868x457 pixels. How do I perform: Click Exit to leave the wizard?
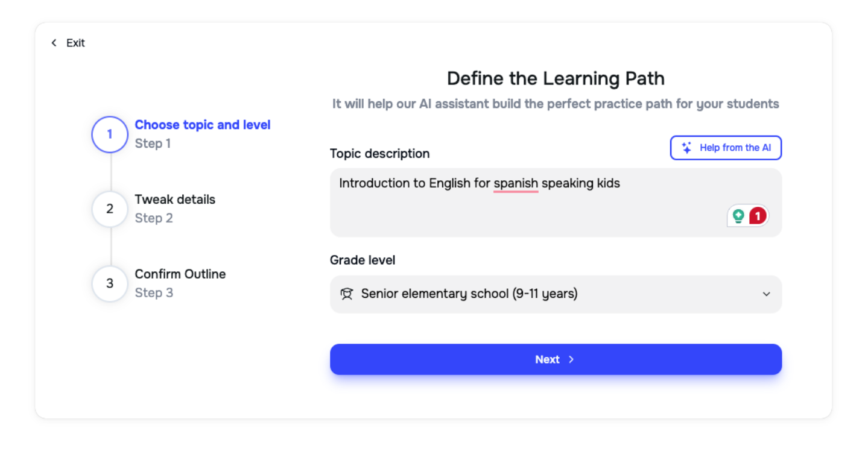(75, 43)
